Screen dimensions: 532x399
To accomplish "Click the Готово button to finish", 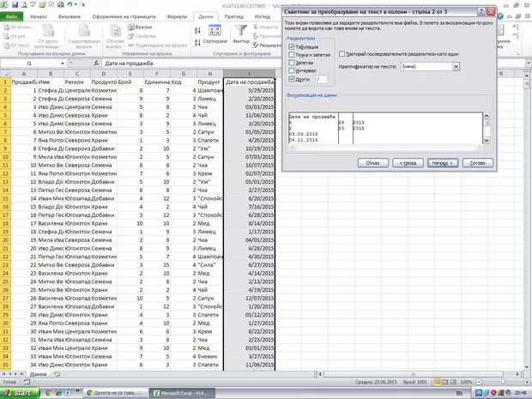I will coord(477,161).
